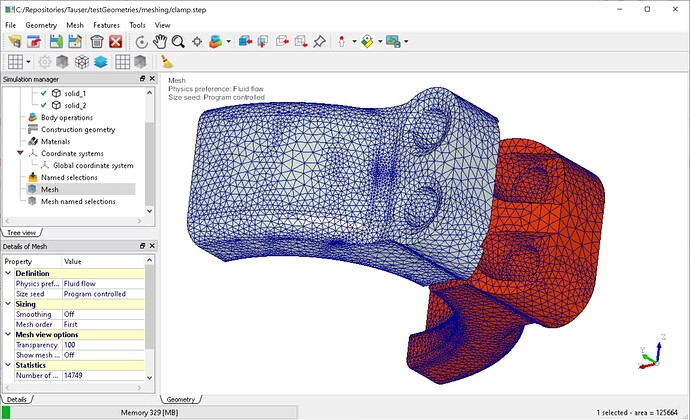
Task: Click the edge selection cube icon
Action: 282,42
